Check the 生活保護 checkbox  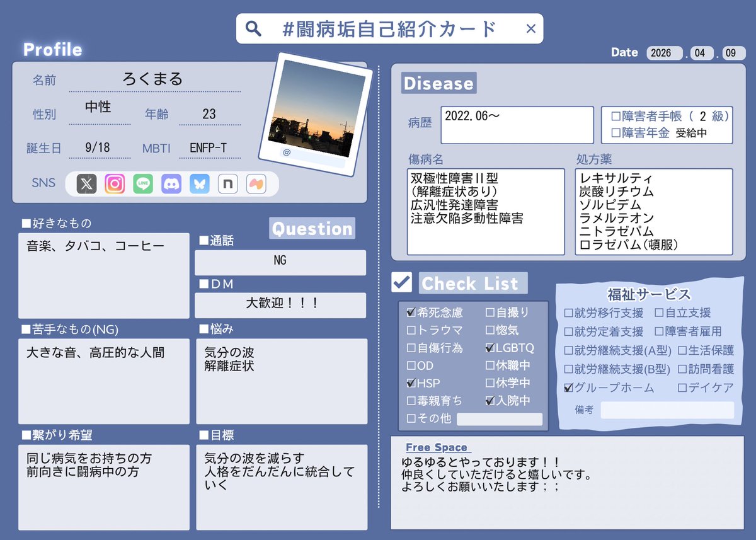(683, 351)
